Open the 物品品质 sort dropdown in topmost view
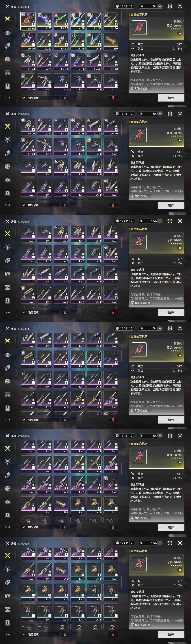 (40, 98)
